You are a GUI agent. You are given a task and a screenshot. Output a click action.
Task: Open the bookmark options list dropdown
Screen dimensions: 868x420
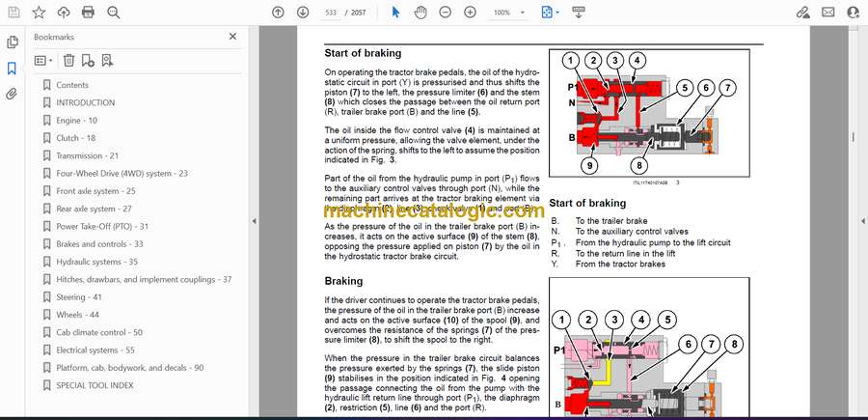point(43,61)
